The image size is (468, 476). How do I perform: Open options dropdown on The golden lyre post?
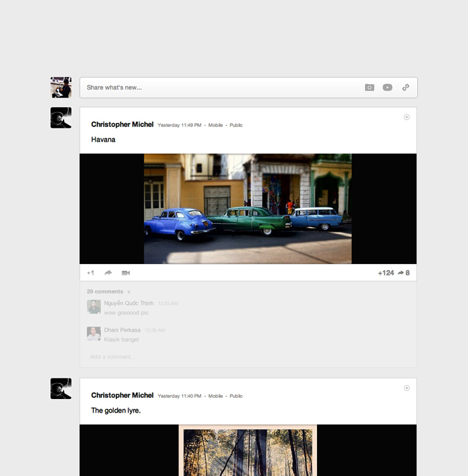(406, 388)
